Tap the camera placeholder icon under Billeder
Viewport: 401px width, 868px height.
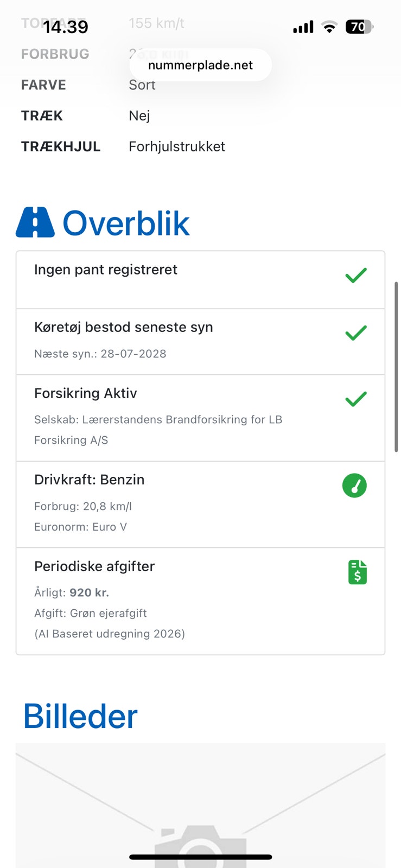click(200, 846)
